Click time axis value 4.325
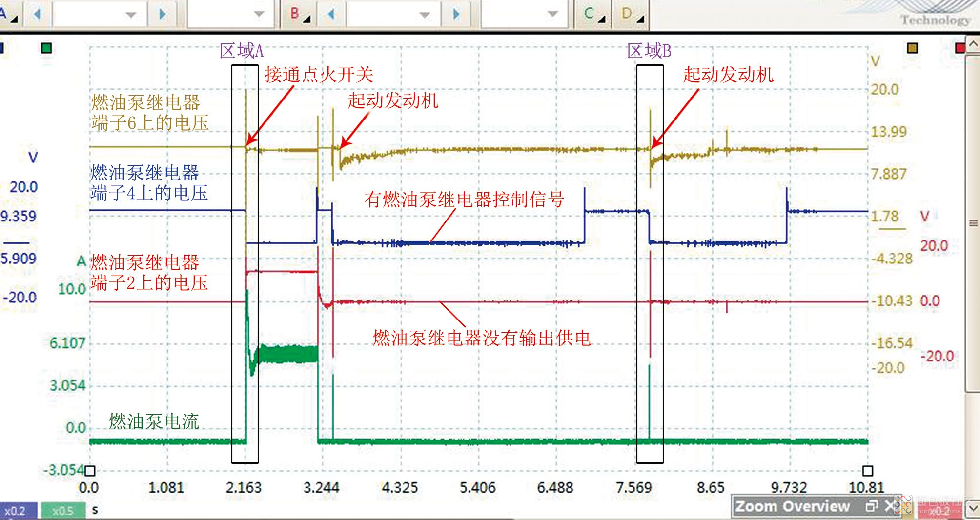 400,487
